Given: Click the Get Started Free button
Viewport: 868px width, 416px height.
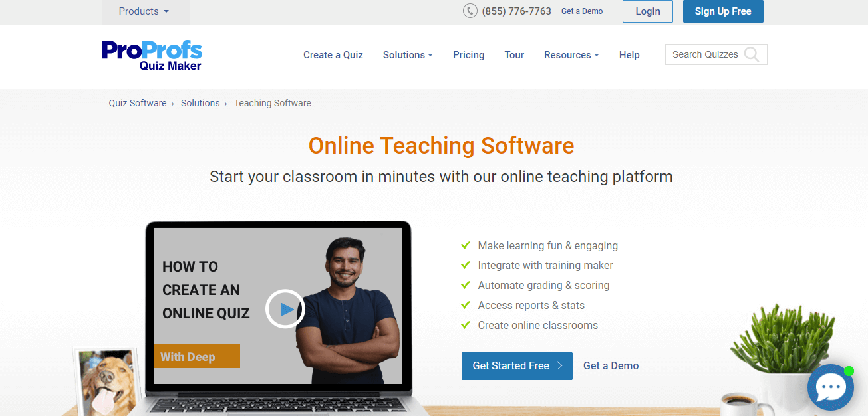Looking at the screenshot, I should [x=517, y=366].
